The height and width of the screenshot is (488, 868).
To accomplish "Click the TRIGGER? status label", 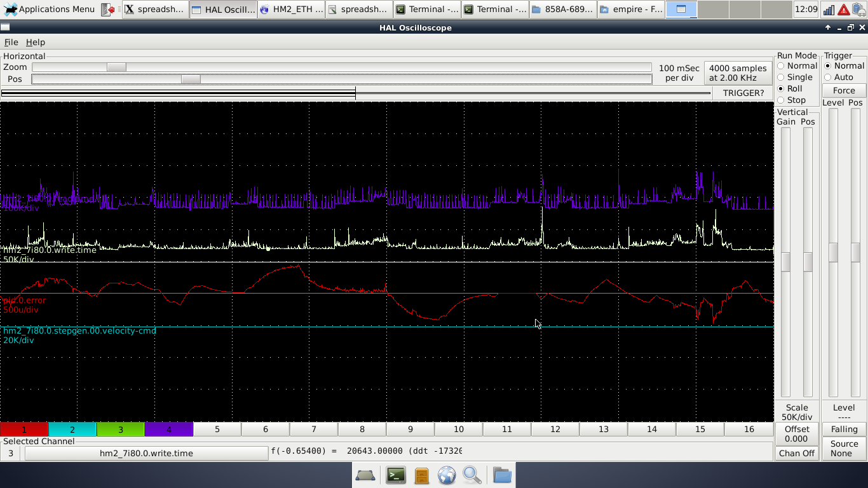I will tap(743, 93).
